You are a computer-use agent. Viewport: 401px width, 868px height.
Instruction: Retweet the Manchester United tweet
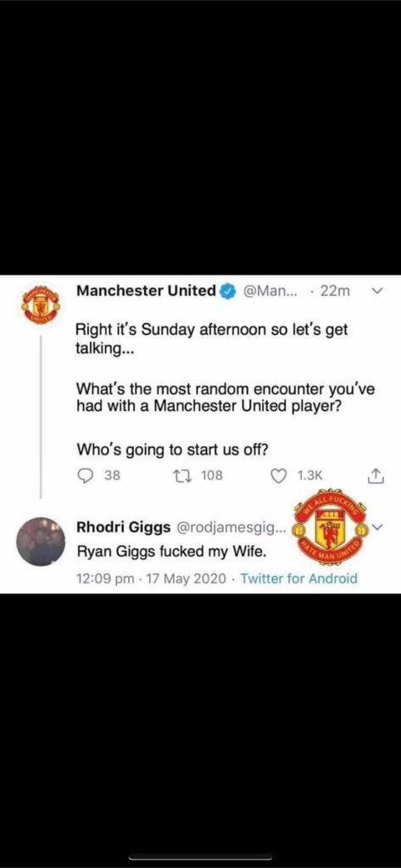(181, 475)
